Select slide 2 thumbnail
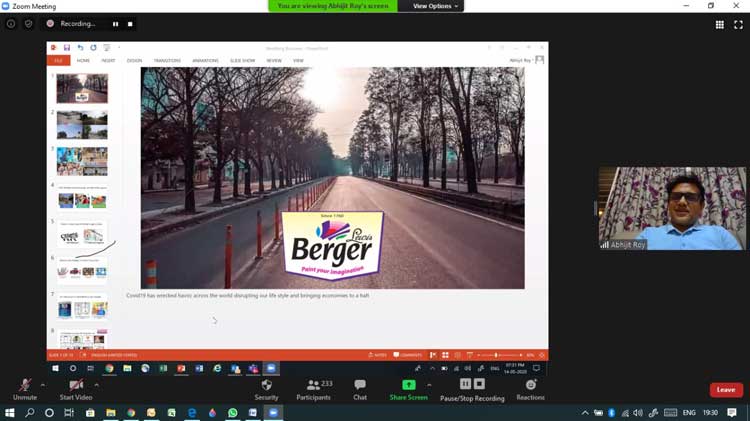Image resolution: width=750 pixels, height=421 pixels. 82,125
